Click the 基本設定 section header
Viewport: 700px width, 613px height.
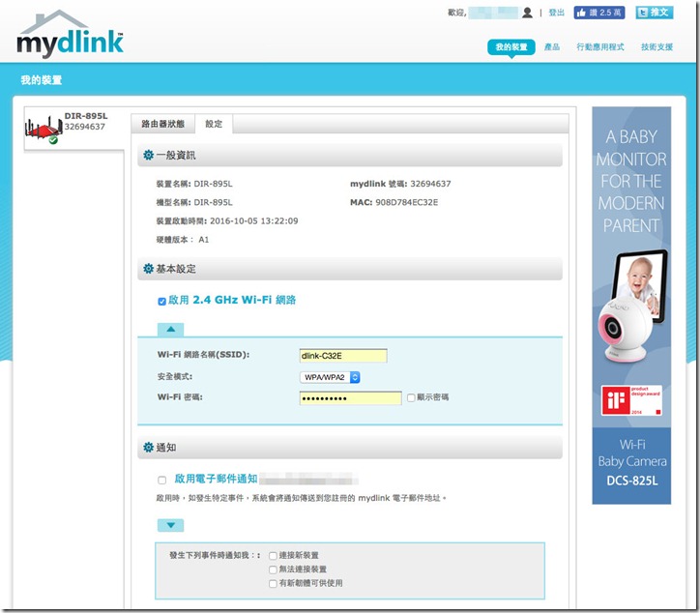pyautogui.click(x=350, y=269)
